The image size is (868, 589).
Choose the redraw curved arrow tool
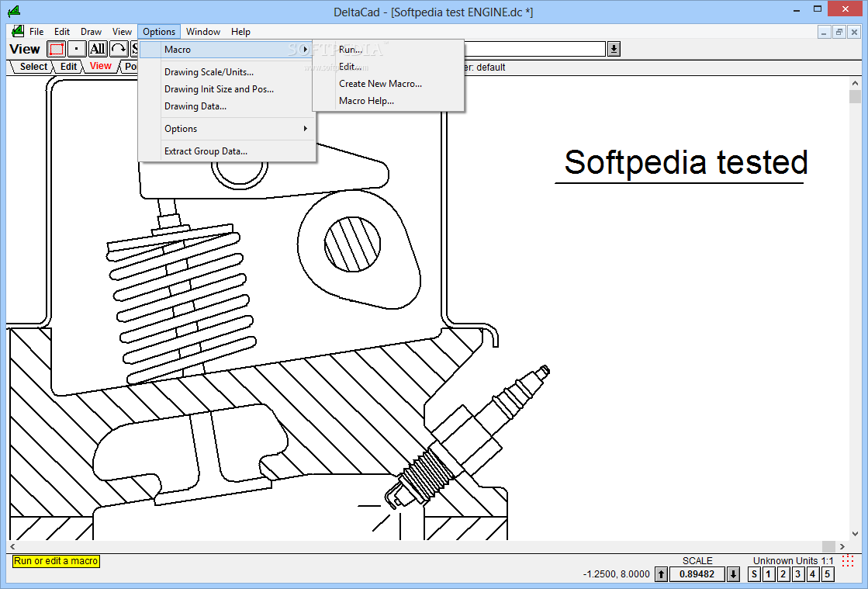tap(119, 49)
